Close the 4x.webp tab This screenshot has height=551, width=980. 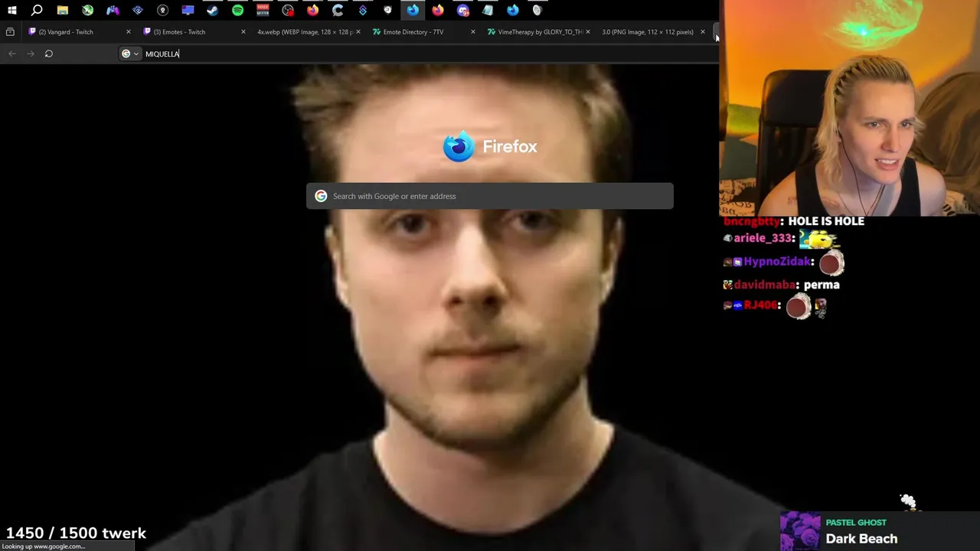click(x=358, y=32)
